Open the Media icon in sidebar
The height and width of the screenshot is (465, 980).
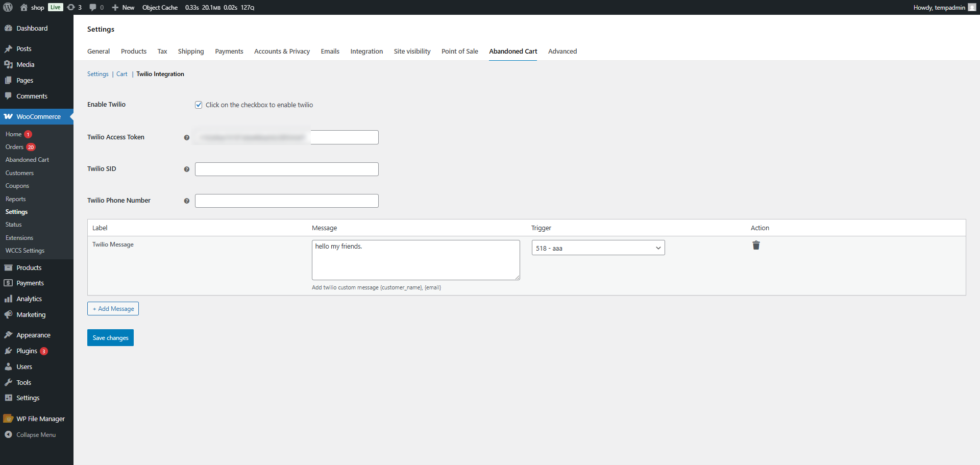click(x=8, y=64)
